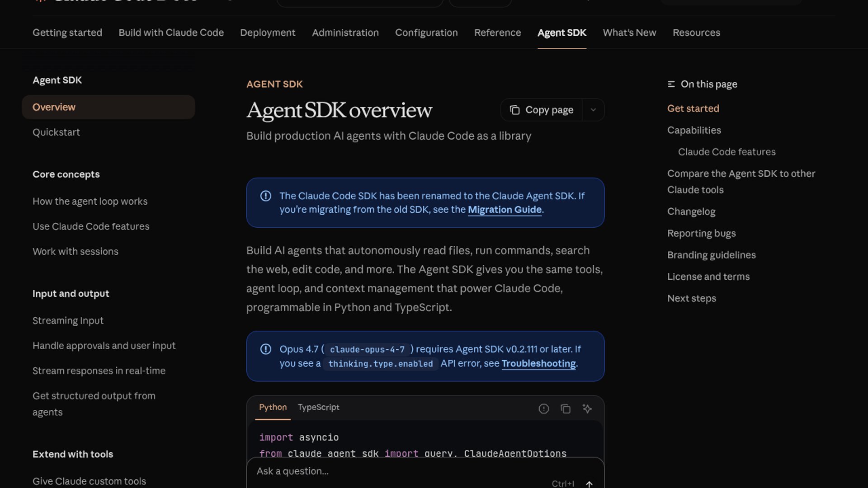The width and height of the screenshot is (868, 488).
Task: Jump to Claude Code features section
Action: (x=726, y=152)
